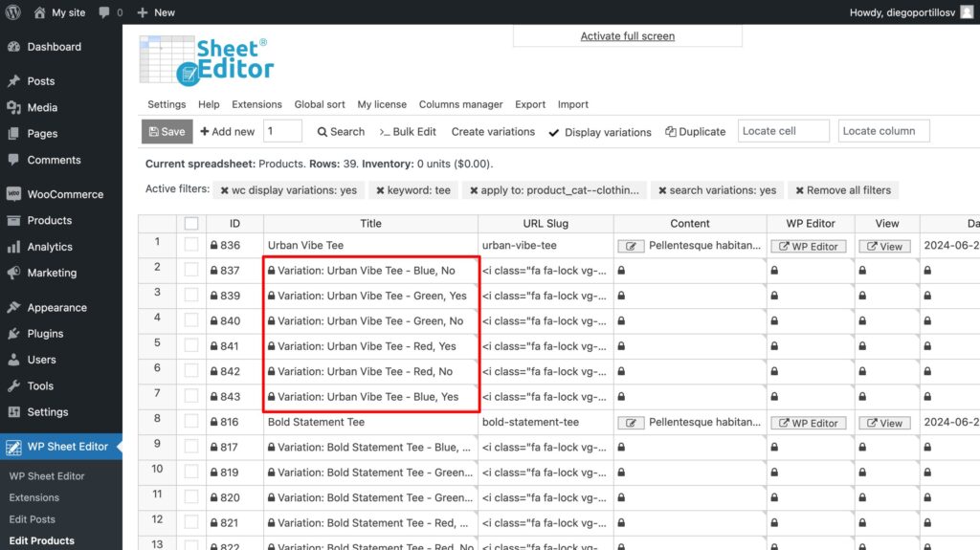Open the Extensions top menu

(256, 104)
